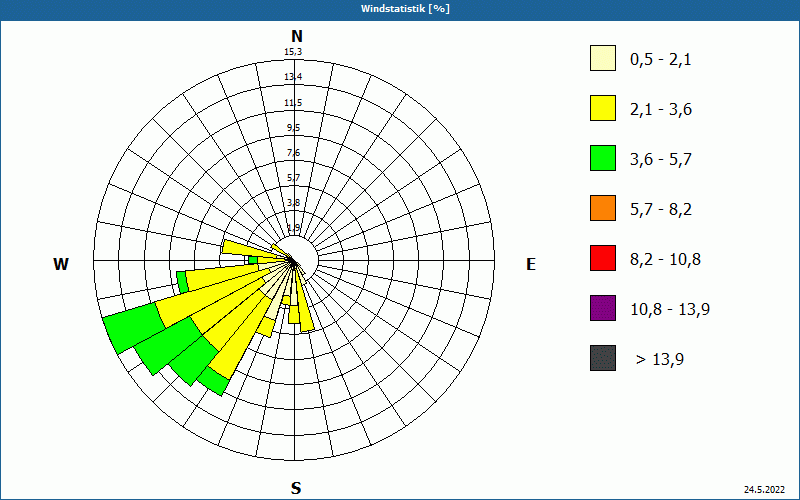Click the W compass label
Screen dimensions: 800x500
(x=61, y=264)
